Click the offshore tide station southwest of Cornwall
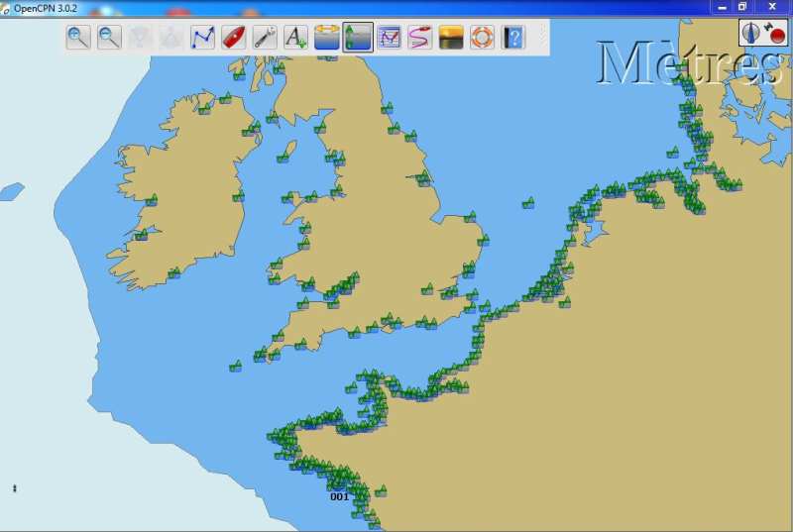The width and height of the screenshot is (793, 532). 235,367
